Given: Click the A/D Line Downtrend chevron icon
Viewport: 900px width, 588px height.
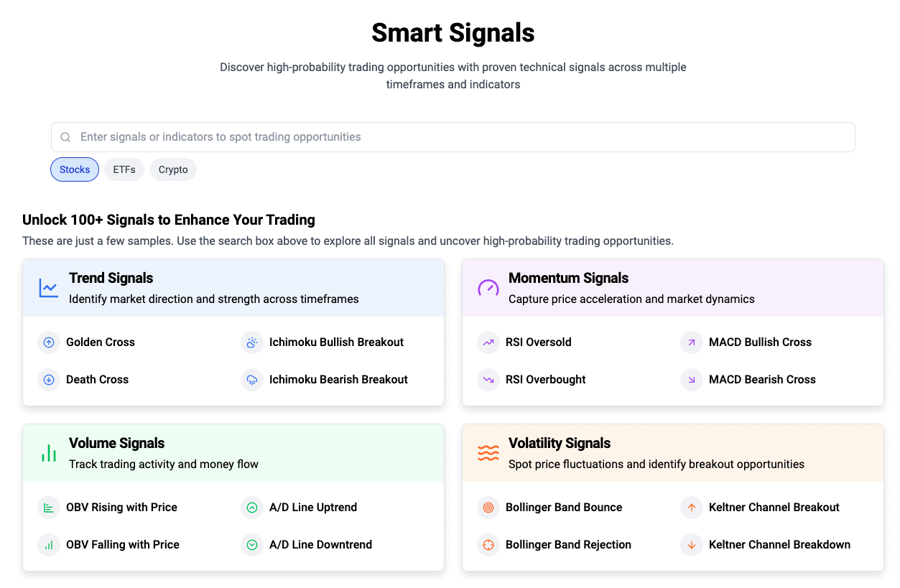Looking at the screenshot, I should [252, 545].
